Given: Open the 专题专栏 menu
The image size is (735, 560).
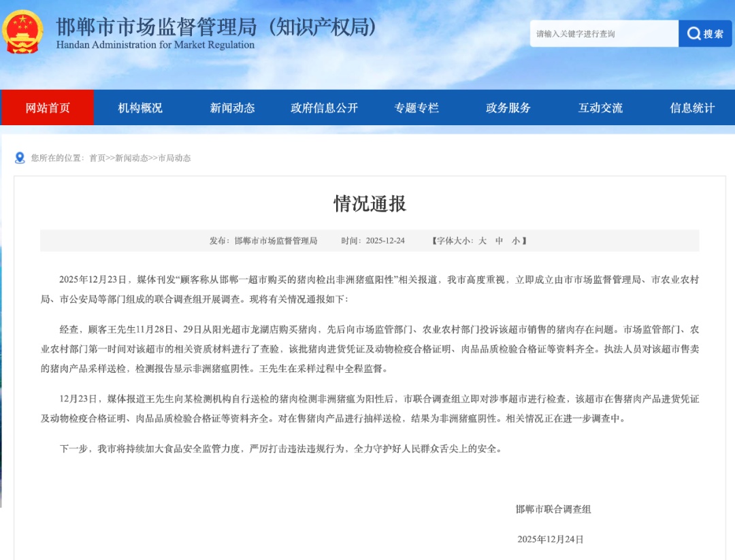Looking at the screenshot, I should [x=416, y=108].
